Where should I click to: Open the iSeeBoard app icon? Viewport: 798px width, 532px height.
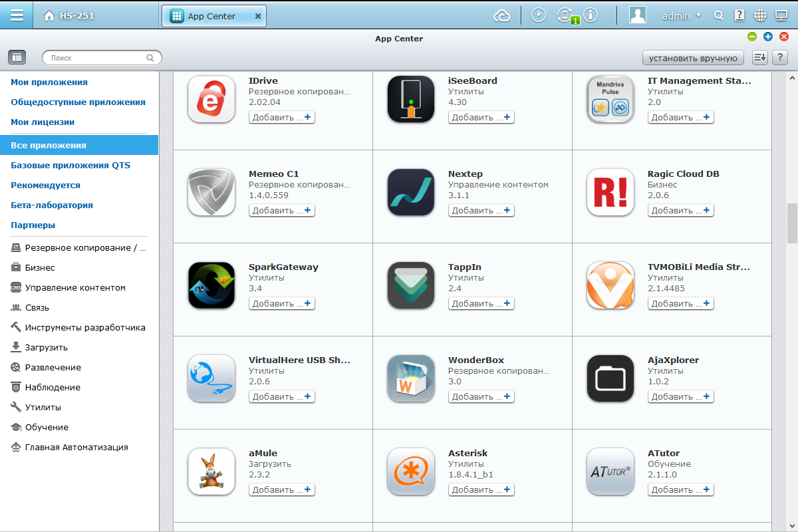pyautogui.click(x=411, y=99)
